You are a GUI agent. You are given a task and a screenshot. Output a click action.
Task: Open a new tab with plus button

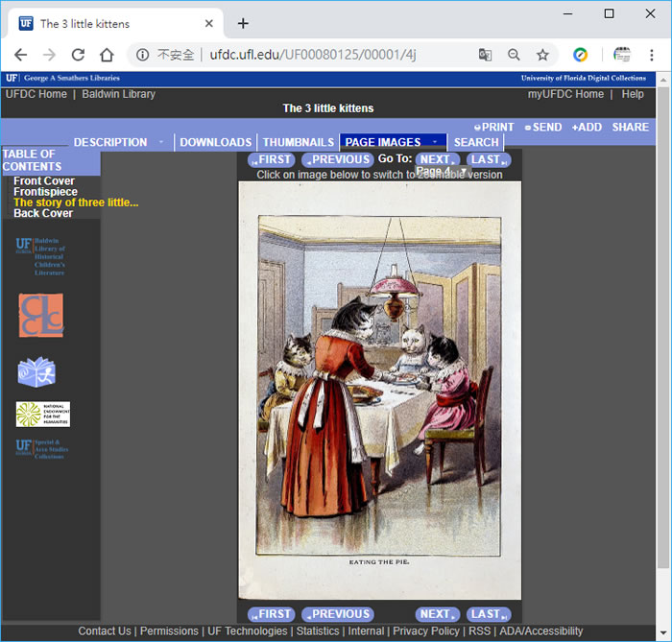[243, 23]
